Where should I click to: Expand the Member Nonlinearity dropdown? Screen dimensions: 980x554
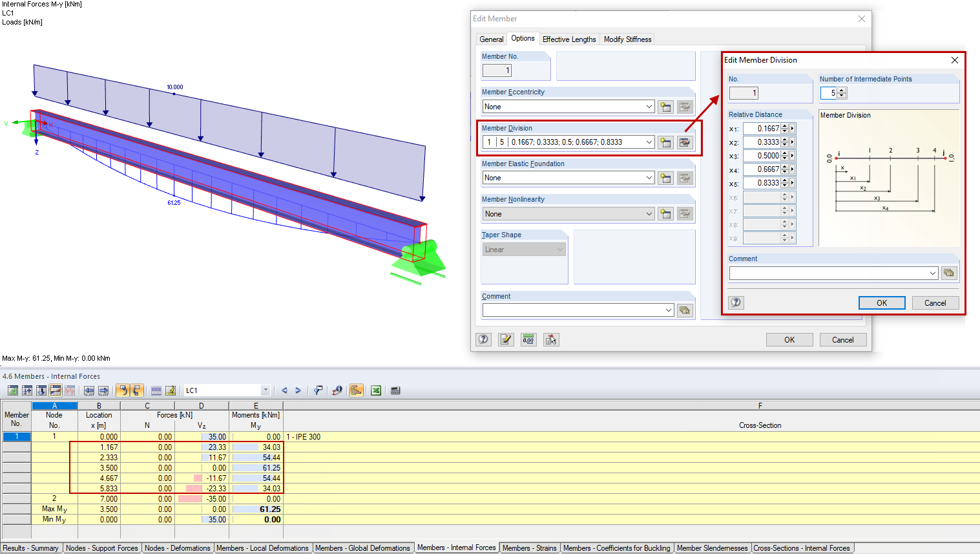point(649,214)
